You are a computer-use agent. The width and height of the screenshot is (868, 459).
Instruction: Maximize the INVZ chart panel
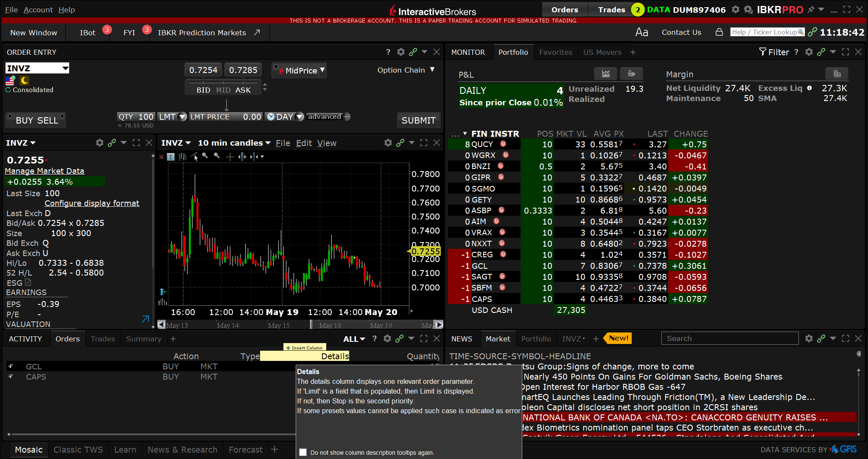tap(424, 143)
